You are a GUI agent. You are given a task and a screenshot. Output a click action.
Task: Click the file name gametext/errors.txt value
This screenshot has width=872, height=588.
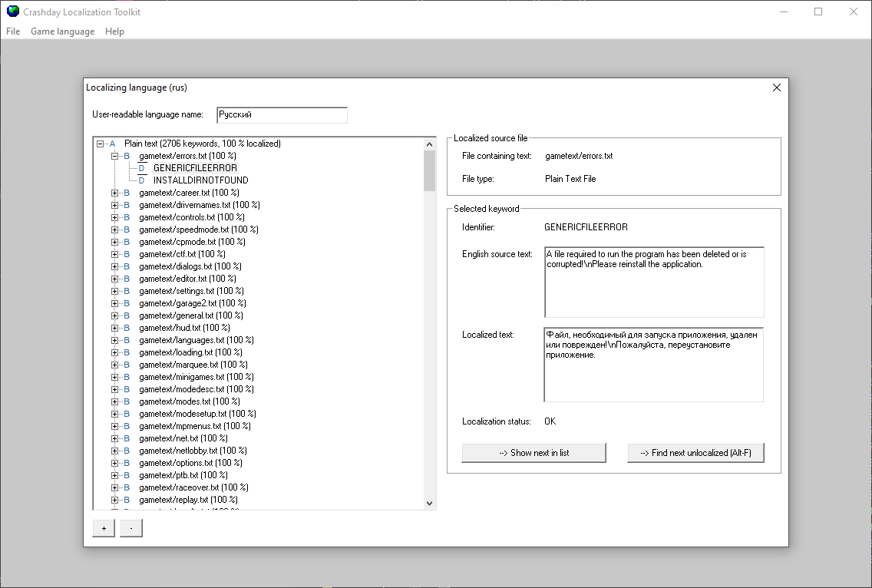579,156
